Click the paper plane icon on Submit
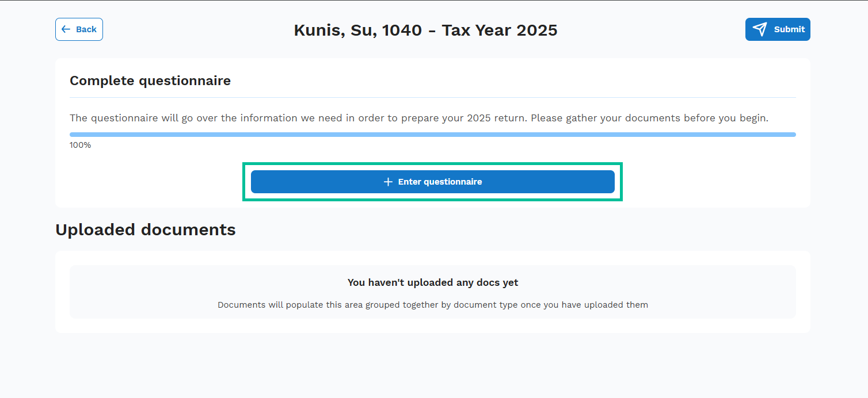 pos(761,29)
